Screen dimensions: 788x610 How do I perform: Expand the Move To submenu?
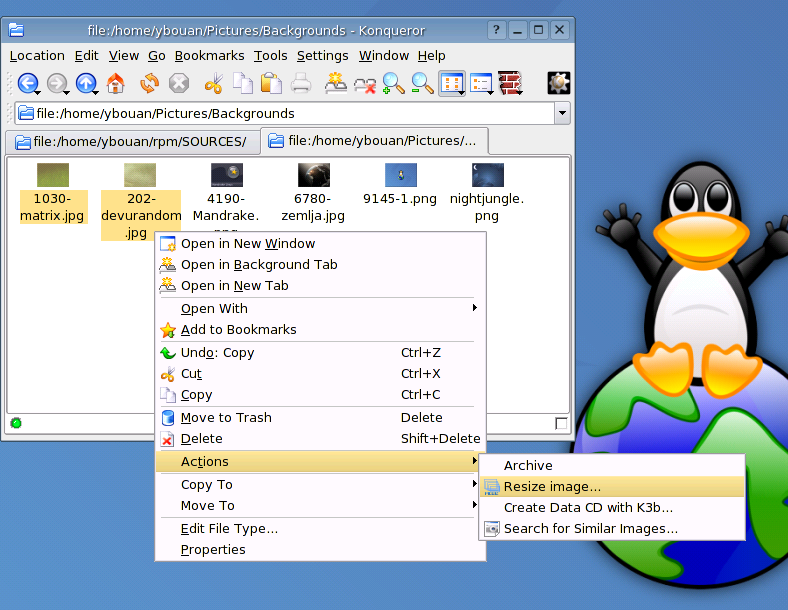point(318,505)
